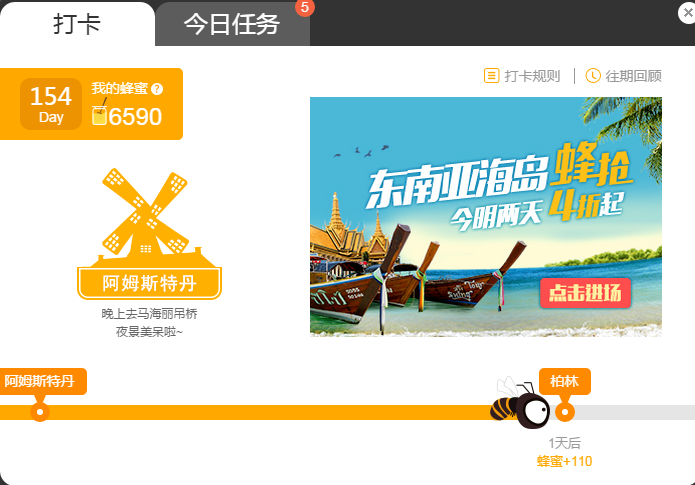This screenshot has width=695, height=485.
Task: Click the 阿姆斯特丹 label under windmill
Action: pyautogui.click(x=149, y=283)
